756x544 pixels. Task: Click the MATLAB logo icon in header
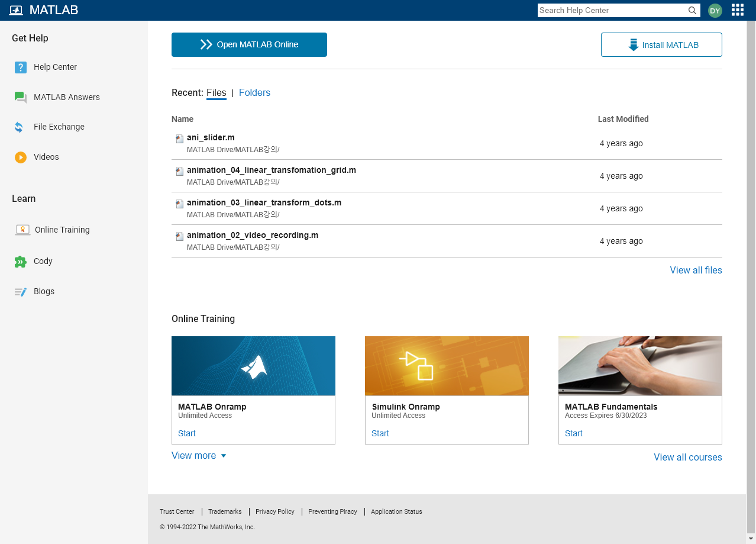point(16,10)
